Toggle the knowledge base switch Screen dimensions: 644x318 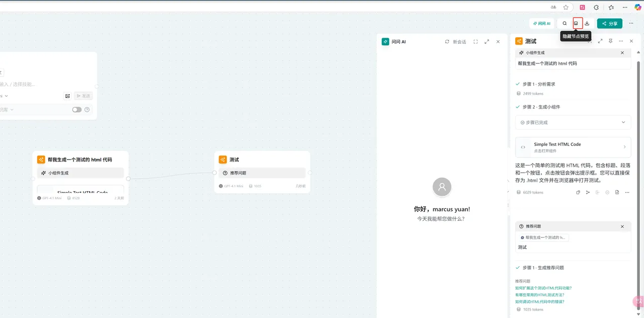tap(76, 110)
